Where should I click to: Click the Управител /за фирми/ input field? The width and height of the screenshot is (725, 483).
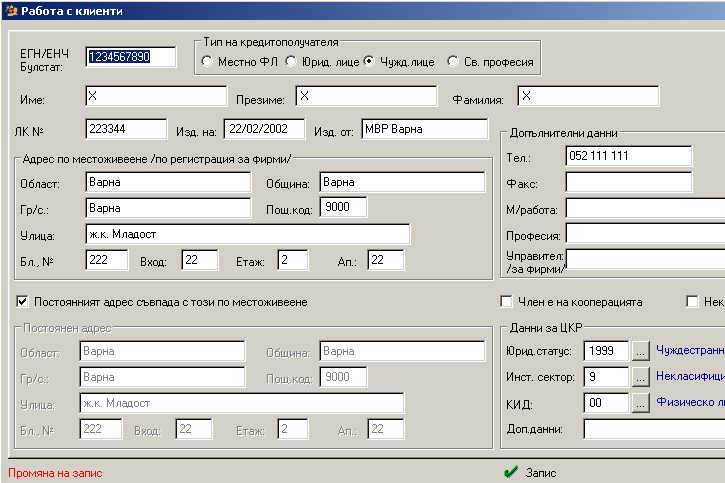(645, 259)
